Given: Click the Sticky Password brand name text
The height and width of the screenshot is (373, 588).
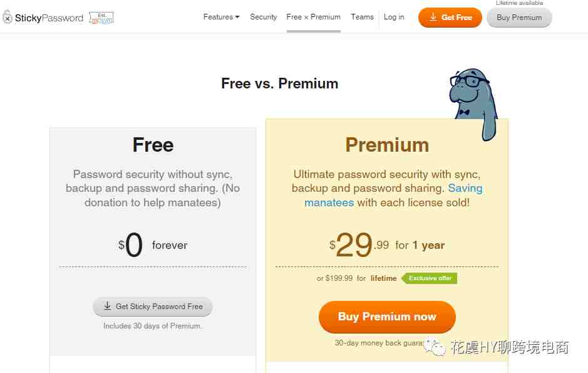Looking at the screenshot, I should click(x=49, y=18).
